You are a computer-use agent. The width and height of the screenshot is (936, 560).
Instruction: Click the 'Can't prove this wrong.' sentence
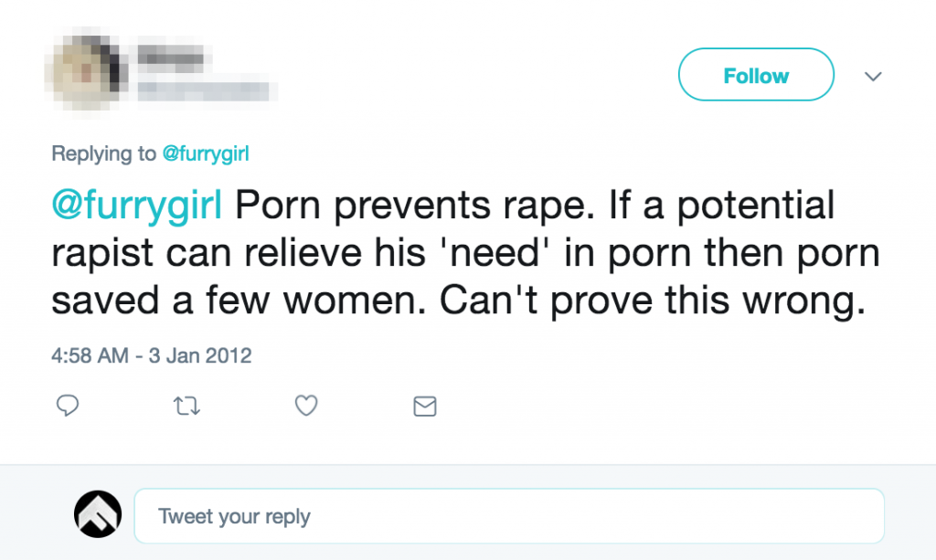click(x=653, y=301)
